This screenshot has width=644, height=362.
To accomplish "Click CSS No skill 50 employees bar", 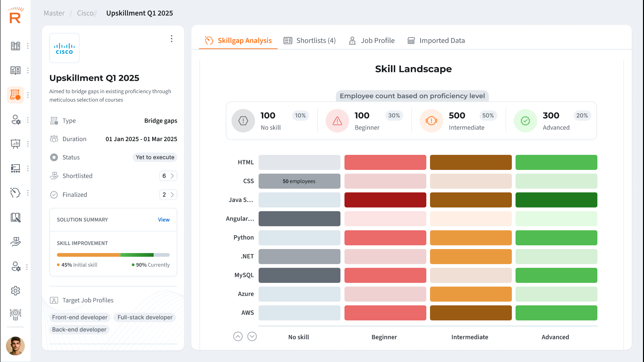I will [299, 181].
